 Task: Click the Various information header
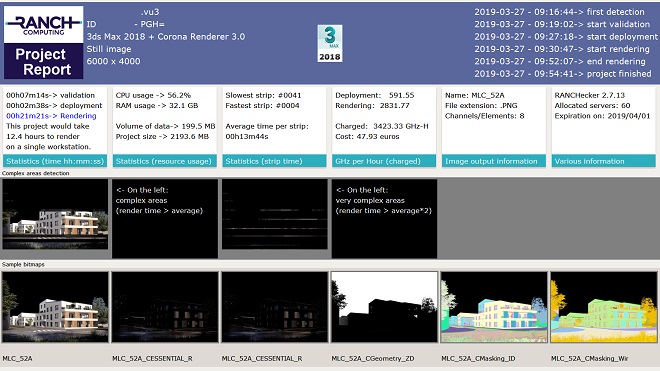(x=604, y=161)
